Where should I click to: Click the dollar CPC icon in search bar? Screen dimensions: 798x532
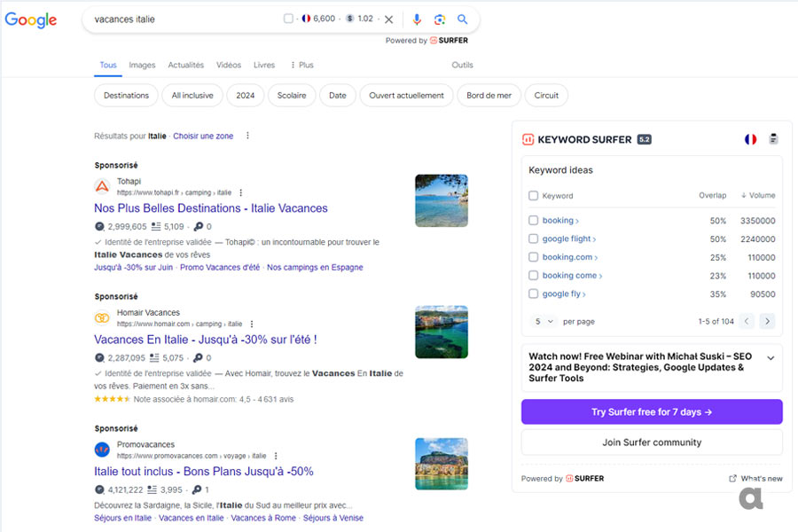(x=349, y=19)
